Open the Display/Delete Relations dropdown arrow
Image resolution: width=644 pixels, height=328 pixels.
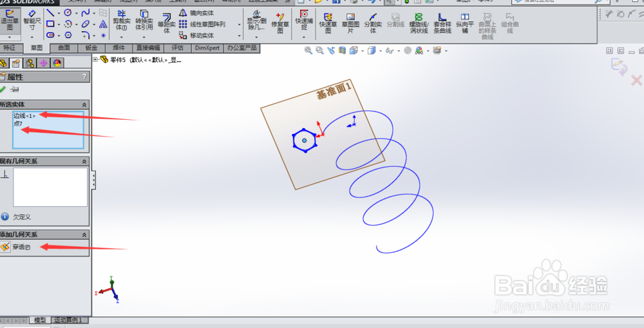point(256,37)
